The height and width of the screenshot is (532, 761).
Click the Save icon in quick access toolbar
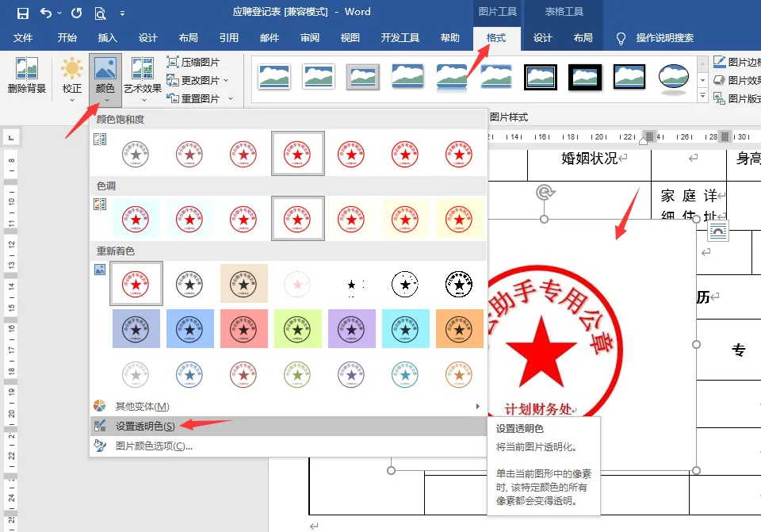click(x=23, y=13)
